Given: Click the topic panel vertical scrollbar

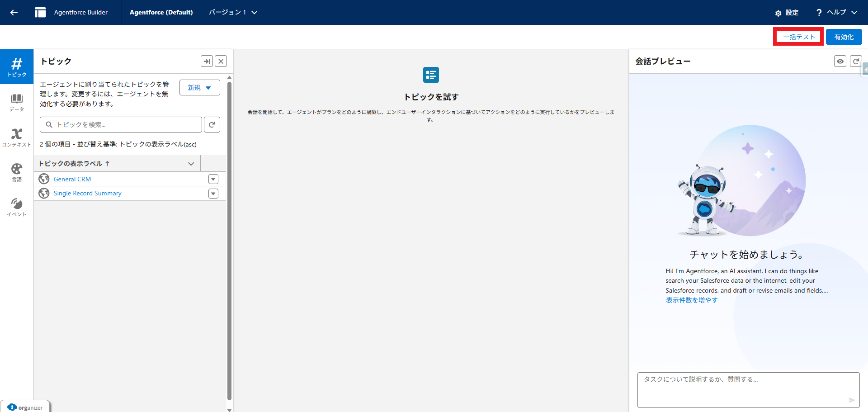Looking at the screenshot, I should pyautogui.click(x=229, y=241).
